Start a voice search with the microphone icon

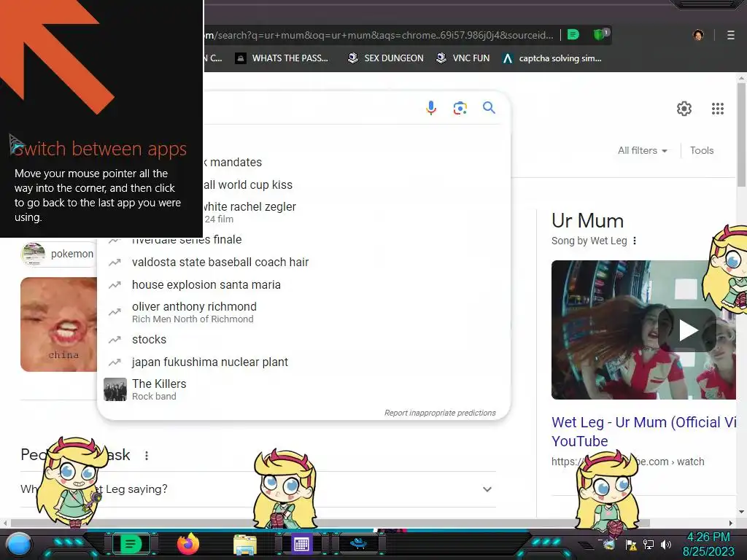pyautogui.click(x=430, y=108)
